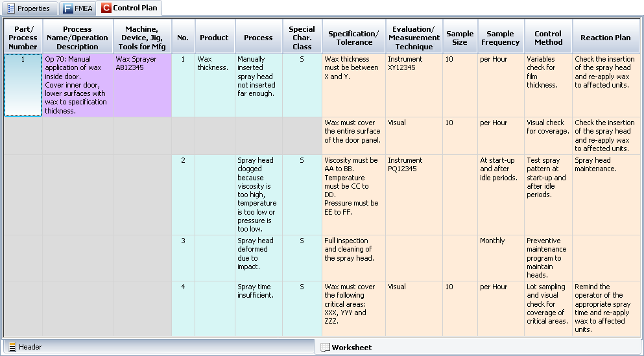Viewport: 644px width, 356px height.
Task: Click the Header tab icon at bottom
Action: coord(12,347)
